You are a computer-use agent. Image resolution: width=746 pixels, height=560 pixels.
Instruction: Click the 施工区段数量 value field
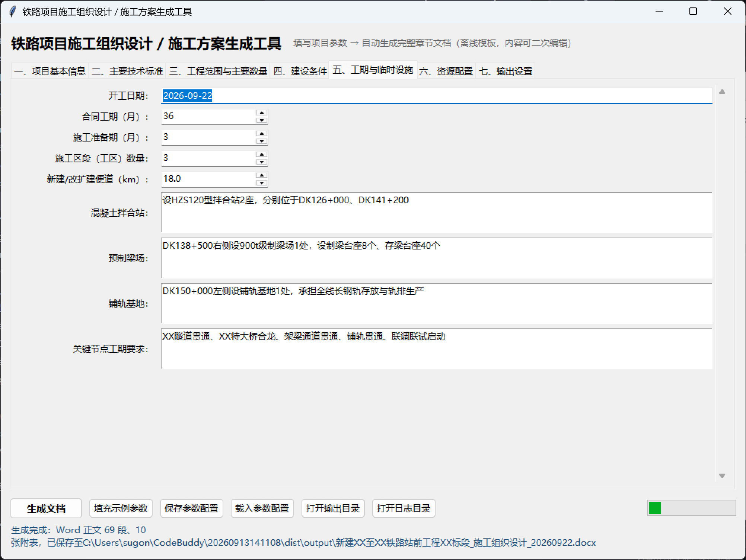tap(208, 158)
